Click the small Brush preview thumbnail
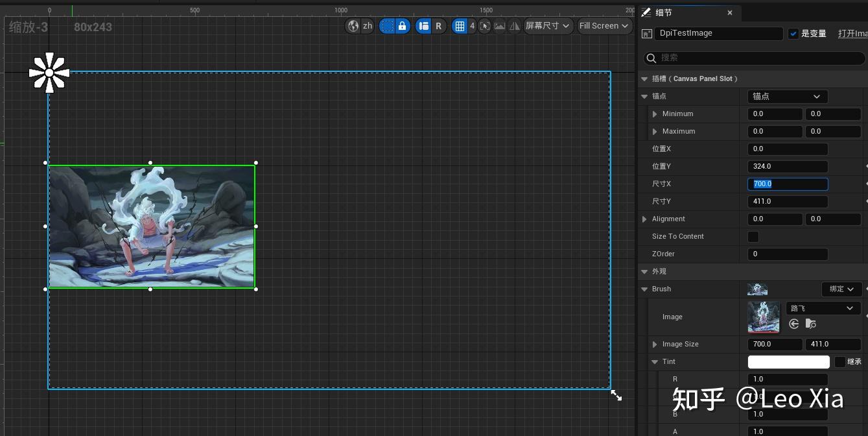This screenshot has width=868, height=436. point(757,289)
